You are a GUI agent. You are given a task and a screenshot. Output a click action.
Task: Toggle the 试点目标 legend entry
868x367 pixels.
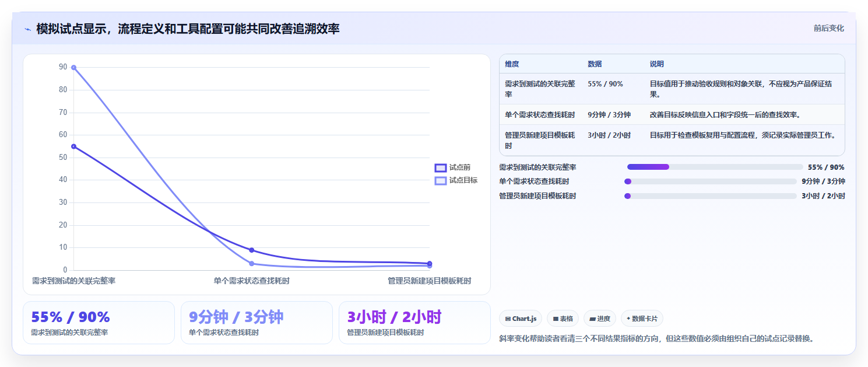[x=456, y=180]
